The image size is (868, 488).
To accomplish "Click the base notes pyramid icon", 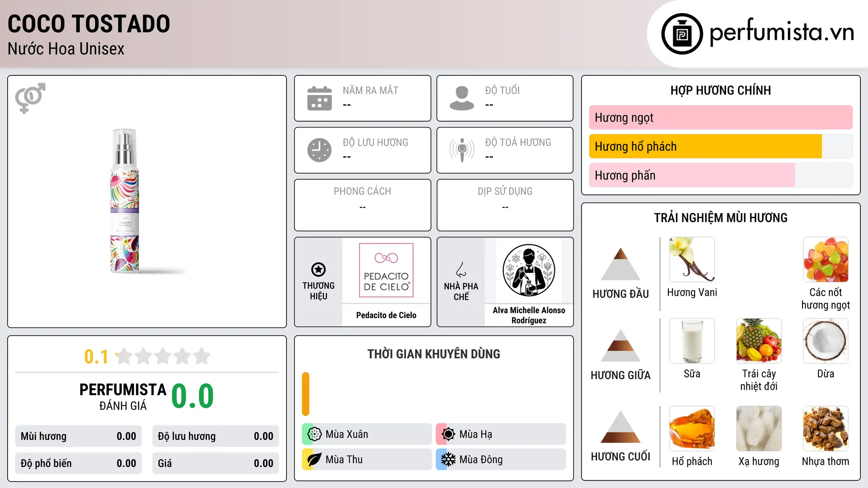I will pyautogui.click(x=620, y=427).
